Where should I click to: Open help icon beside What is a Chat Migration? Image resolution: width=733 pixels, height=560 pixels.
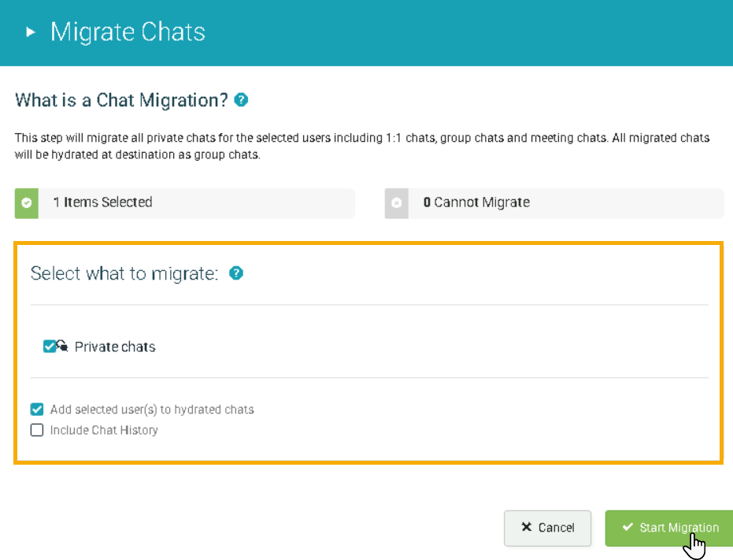click(241, 100)
